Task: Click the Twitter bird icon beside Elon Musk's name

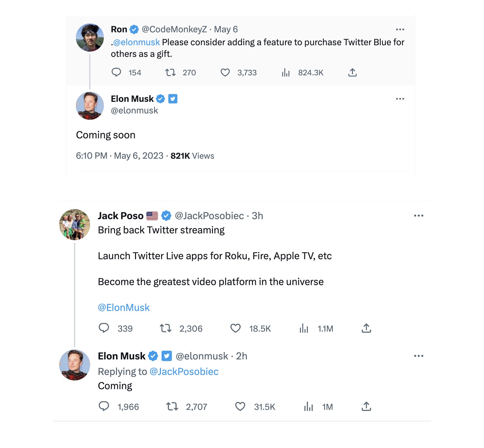Action: tap(173, 99)
